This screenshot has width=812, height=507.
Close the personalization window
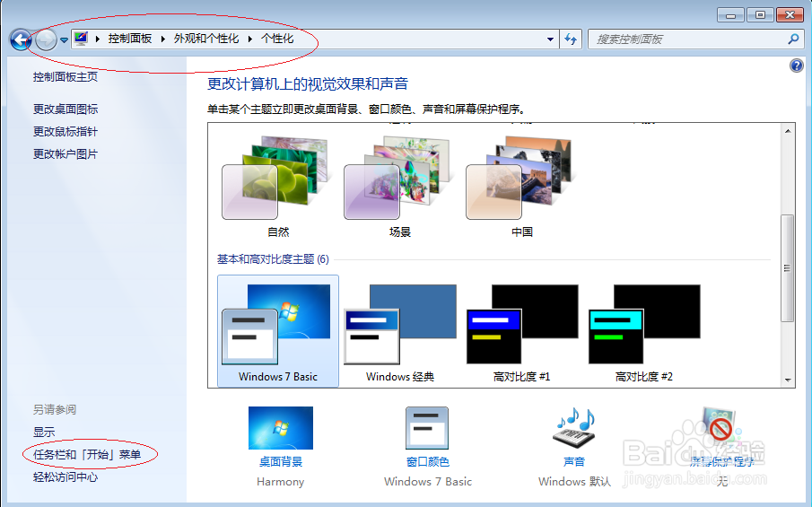tap(790, 15)
